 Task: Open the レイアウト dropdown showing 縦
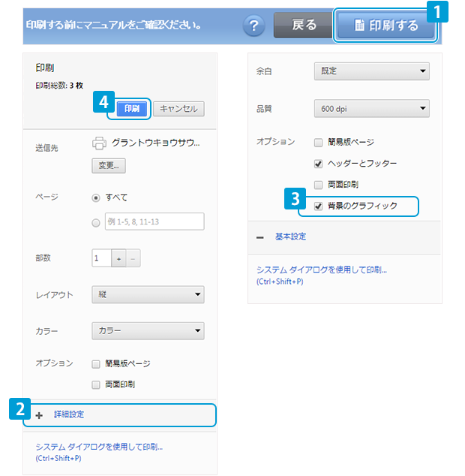click(x=148, y=294)
